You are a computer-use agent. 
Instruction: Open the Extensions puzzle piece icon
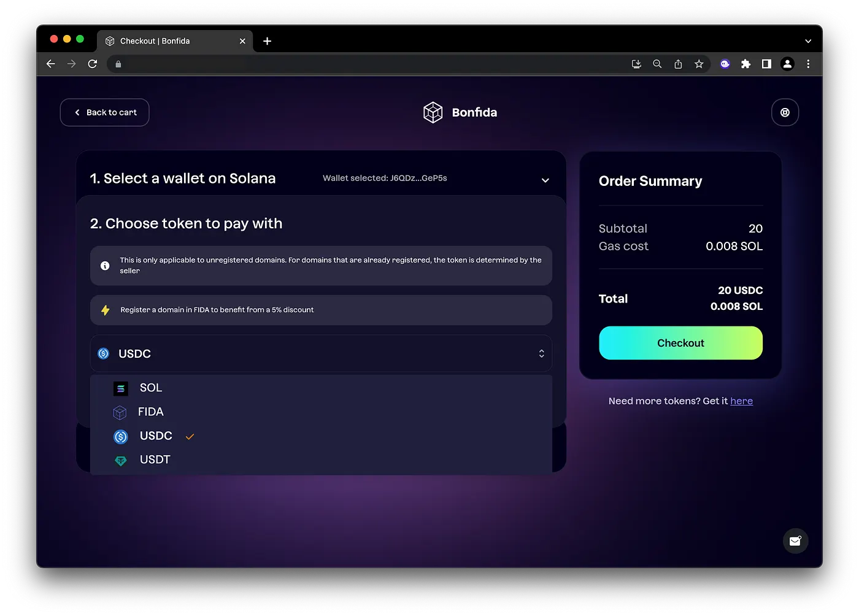point(745,64)
